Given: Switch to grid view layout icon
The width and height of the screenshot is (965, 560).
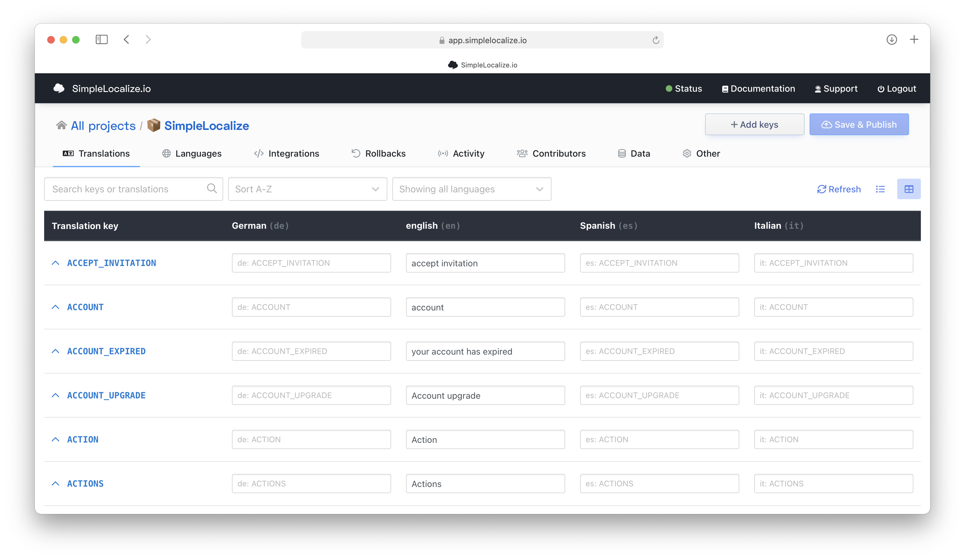Looking at the screenshot, I should coord(909,189).
